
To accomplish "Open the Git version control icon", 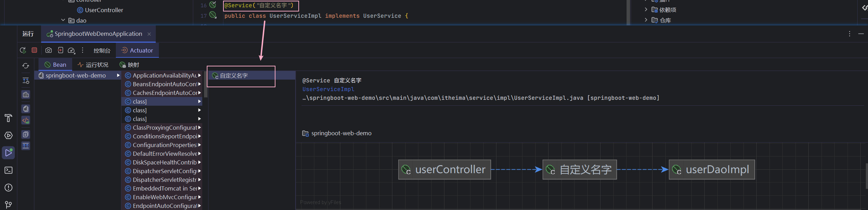I will click(x=8, y=205).
